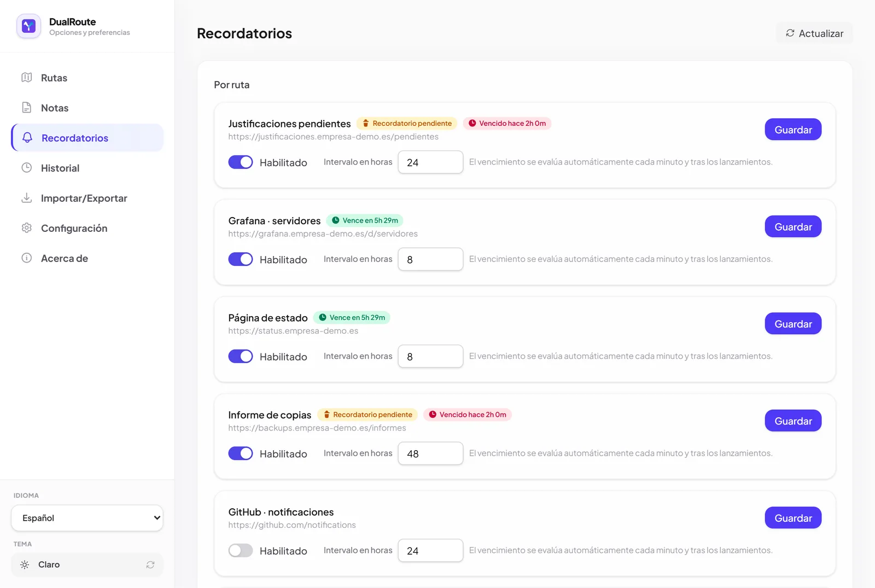Click the Historial clock icon

[x=26, y=168]
